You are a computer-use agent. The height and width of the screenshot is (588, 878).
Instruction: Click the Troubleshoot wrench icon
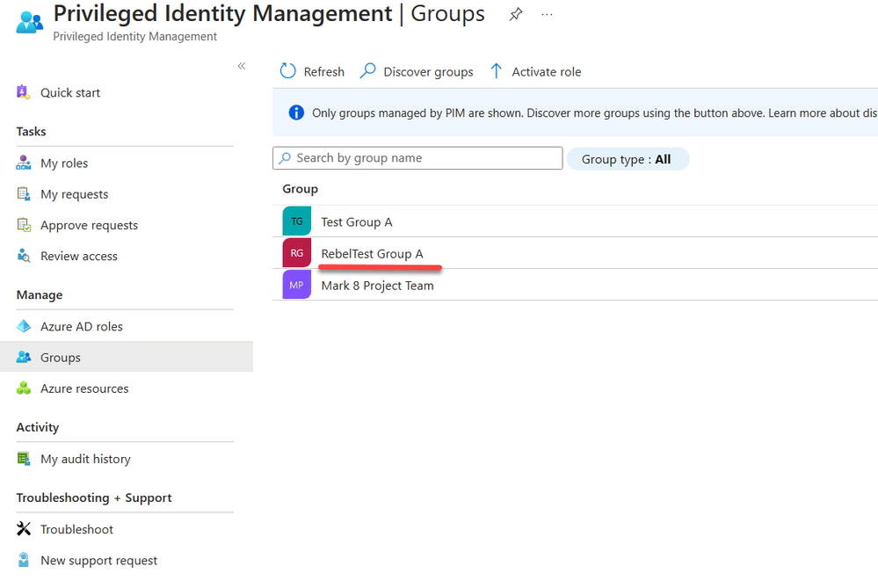pyautogui.click(x=24, y=529)
